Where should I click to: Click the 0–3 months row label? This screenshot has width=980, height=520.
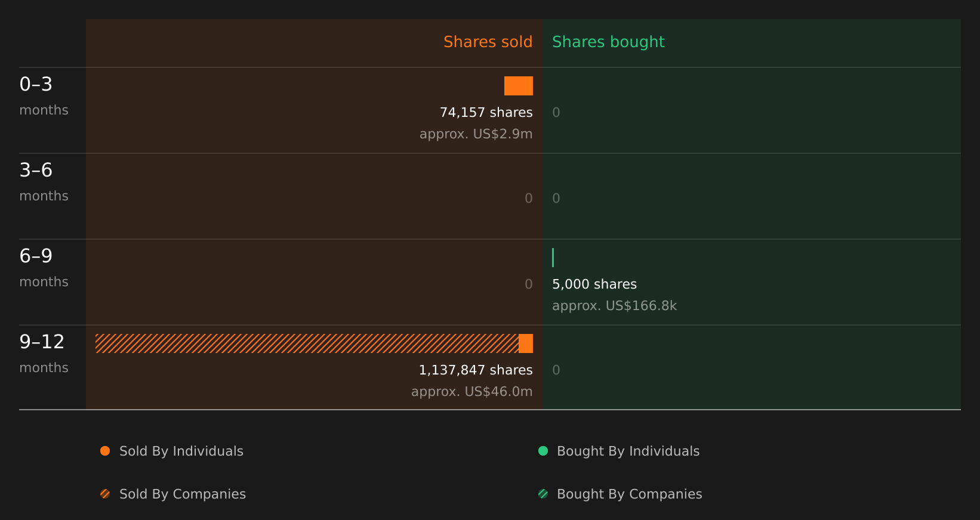point(44,96)
